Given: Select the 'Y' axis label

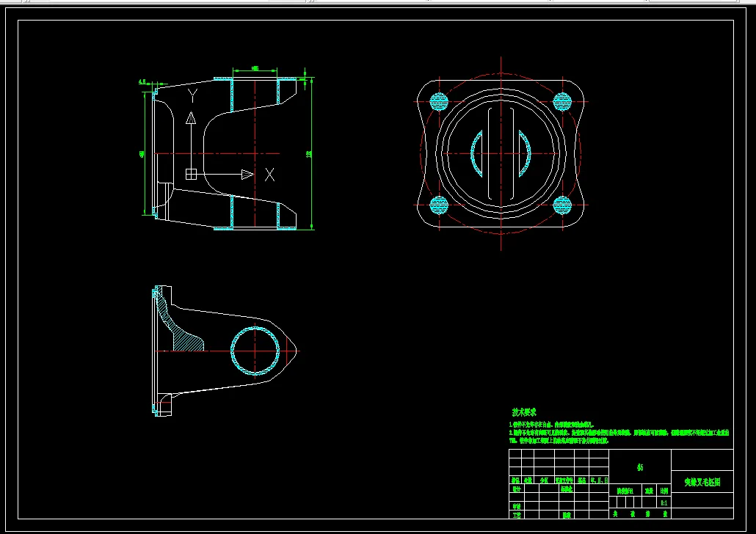Looking at the screenshot, I should tap(192, 95).
